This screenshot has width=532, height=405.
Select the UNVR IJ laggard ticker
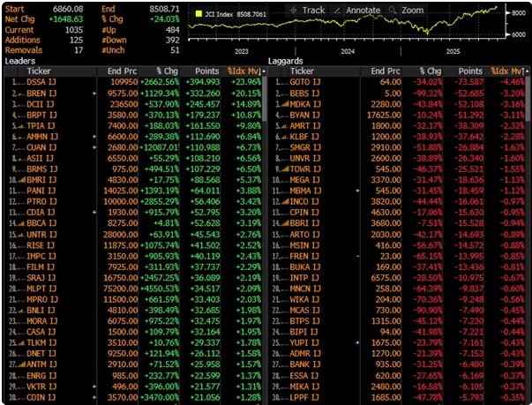304,158
